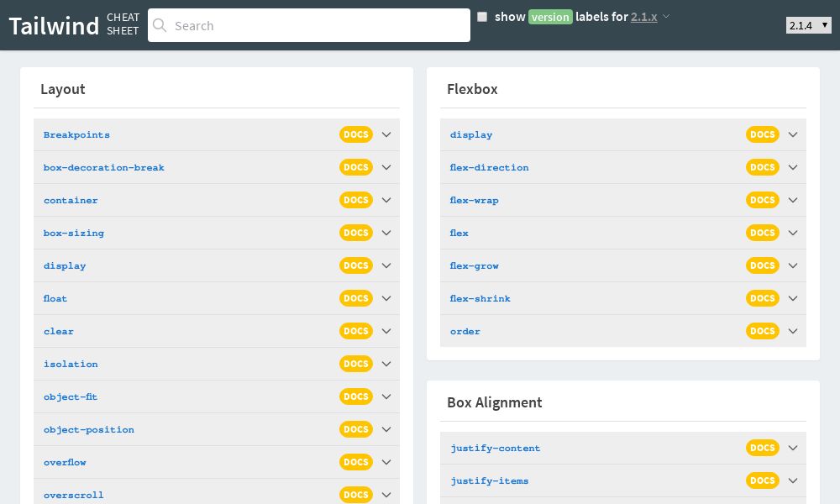Open DOCS for Breakpoints
This screenshot has height=504, width=840.
click(355, 134)
